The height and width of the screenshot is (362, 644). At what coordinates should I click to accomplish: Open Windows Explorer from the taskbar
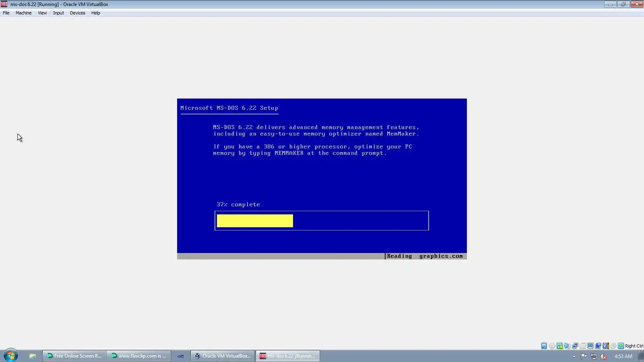point(32,356)
